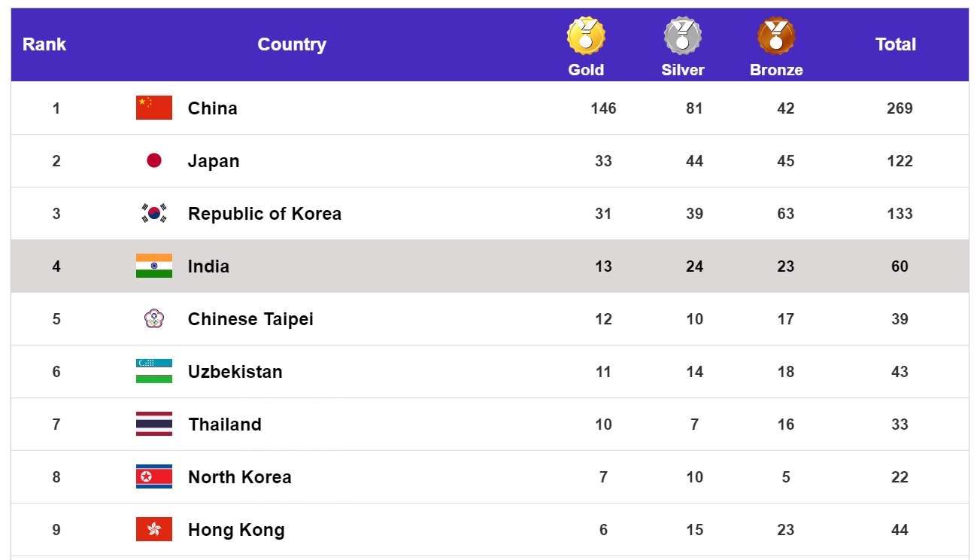
Task: Select the Total column header
Action: coord(895,44)
